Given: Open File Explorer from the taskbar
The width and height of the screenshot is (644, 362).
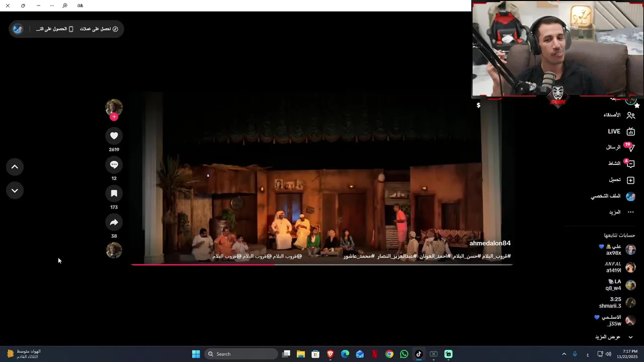Looking at the screenshot, I should pyautogui.click(x=301, y=354).
